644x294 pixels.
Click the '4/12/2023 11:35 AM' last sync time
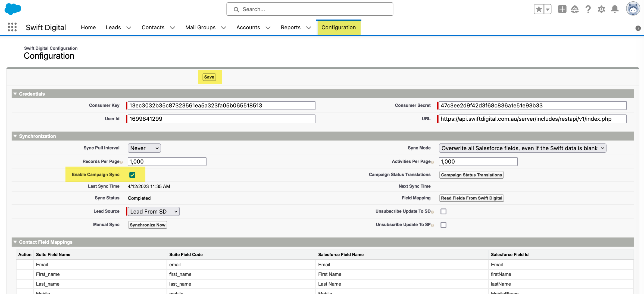pyautogui.click(x=149, y=186)
